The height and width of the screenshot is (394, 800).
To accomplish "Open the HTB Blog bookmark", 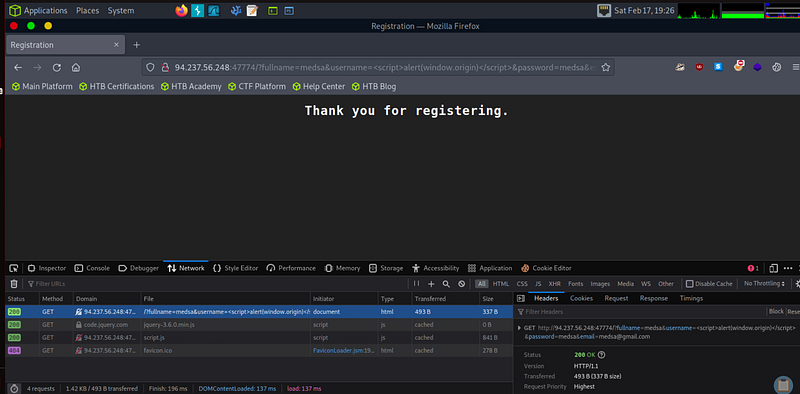I will [374, 87].
